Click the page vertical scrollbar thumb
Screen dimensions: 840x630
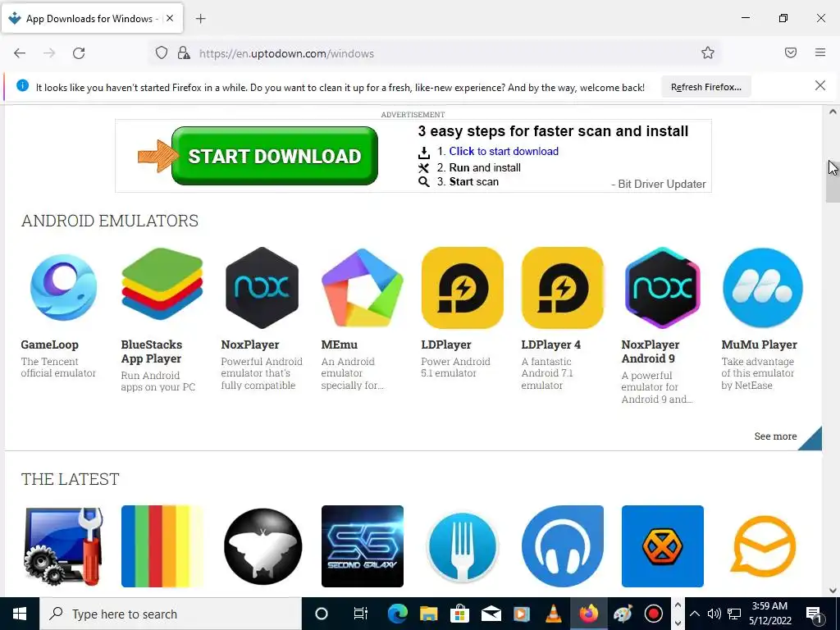(833, 181)
